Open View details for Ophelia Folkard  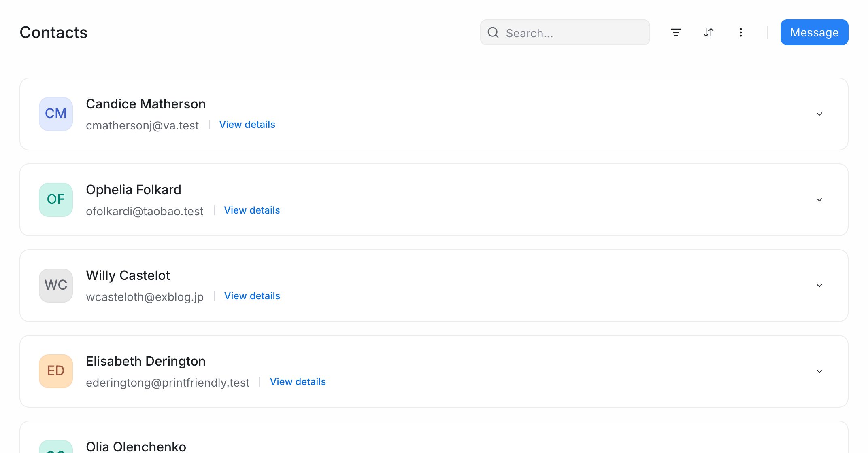(x=252, y=210)
